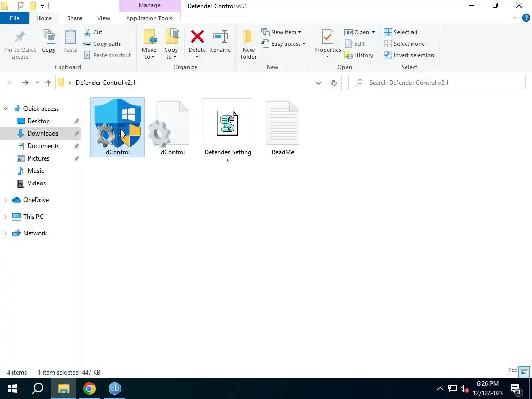This screenshot has height=399, width=532.
Task: Open Desktop in Quick access
Action: tap(38, 121)
